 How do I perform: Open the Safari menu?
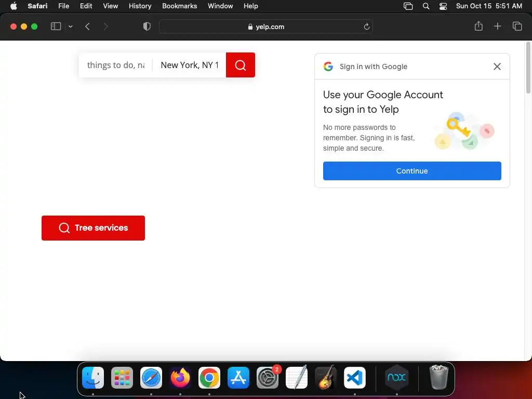pos(37,6)
